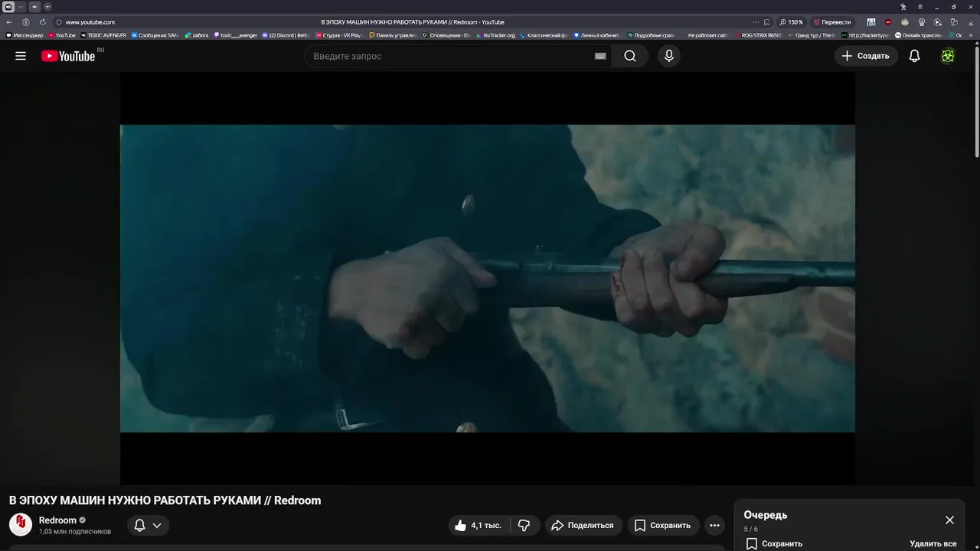Translate page with 'Перевести'
This screenshot has height=551, width=980.
click(x=832, y=22)
